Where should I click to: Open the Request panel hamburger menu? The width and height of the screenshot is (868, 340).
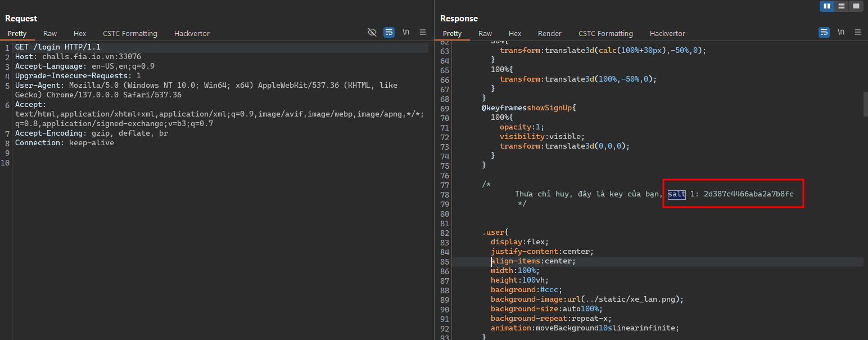(423, 32)
